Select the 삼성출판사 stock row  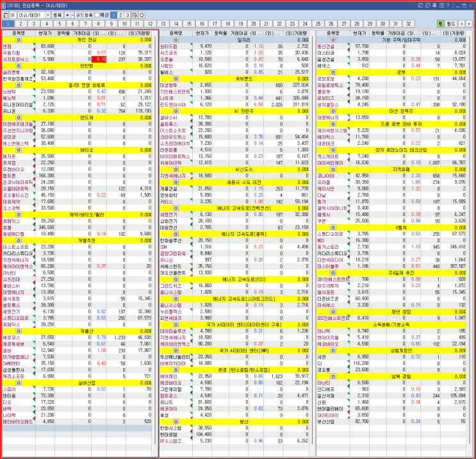coord(77,370)
